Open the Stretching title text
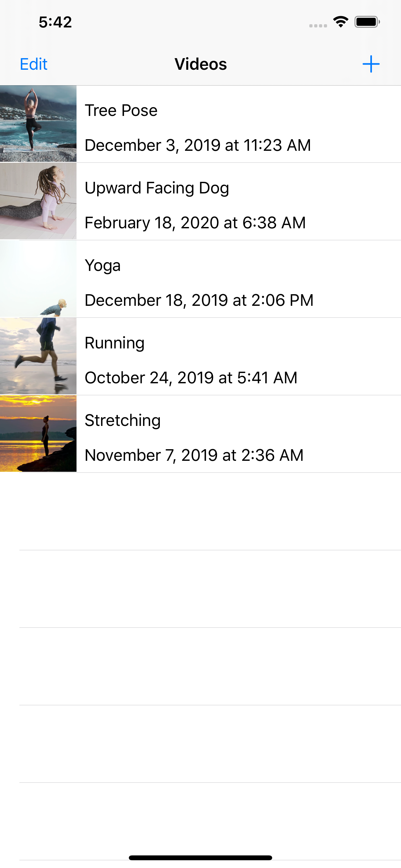This screenshot has height=868, width=401. [x=123, y=420]
